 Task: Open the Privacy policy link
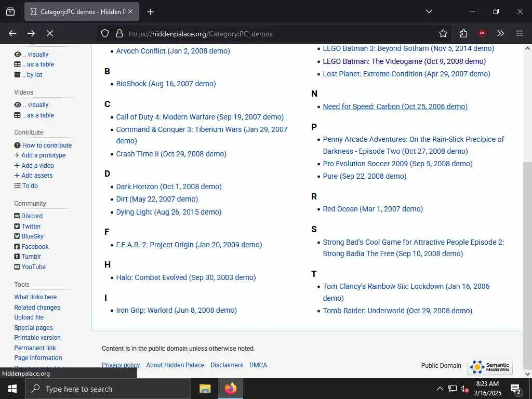point(121,365)
